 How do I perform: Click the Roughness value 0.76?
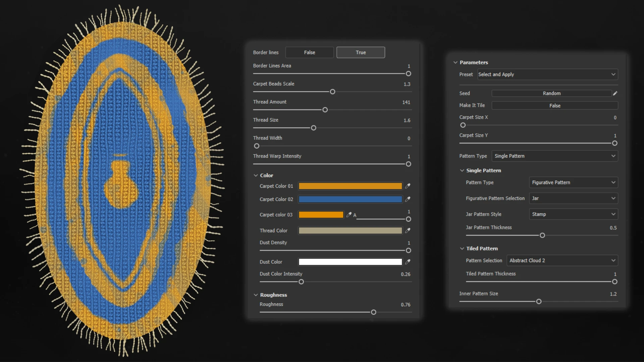click(406, 305)
